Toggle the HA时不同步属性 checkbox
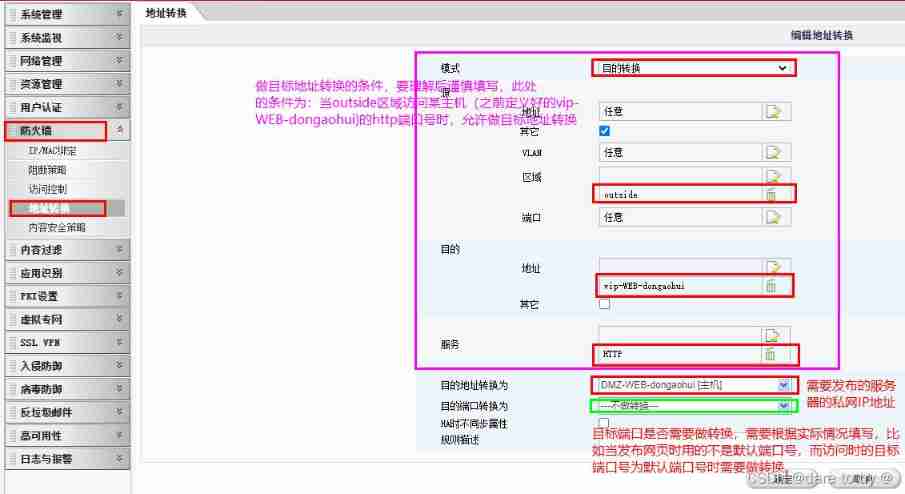 [x=604, y=422]
